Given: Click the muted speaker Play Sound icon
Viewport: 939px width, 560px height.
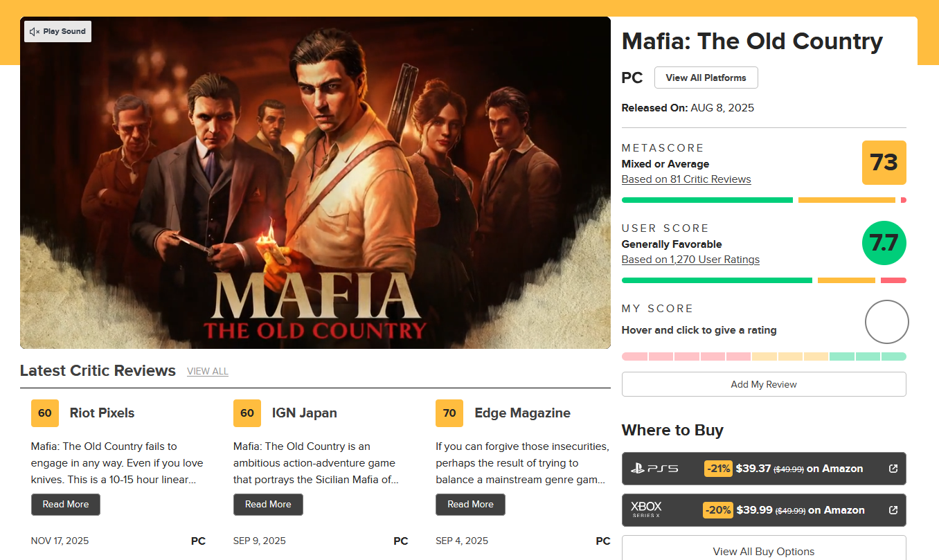Looking at the screenshot, I should [x=35, y=32].
